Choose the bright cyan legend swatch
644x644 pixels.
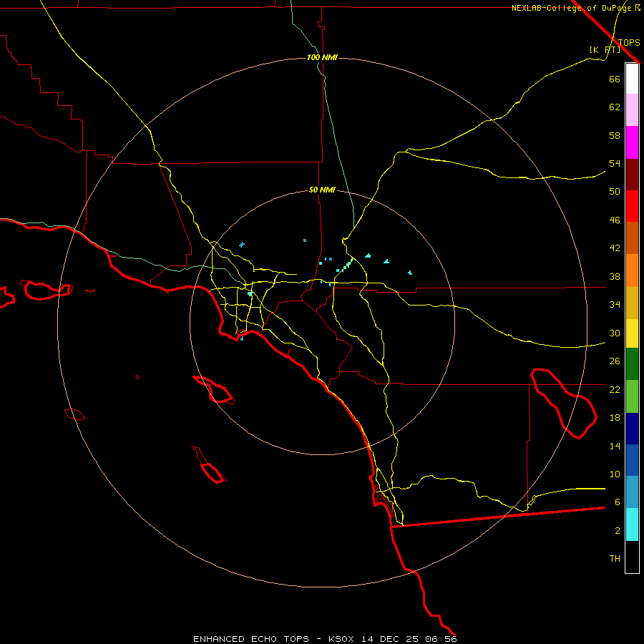(632, 525)
